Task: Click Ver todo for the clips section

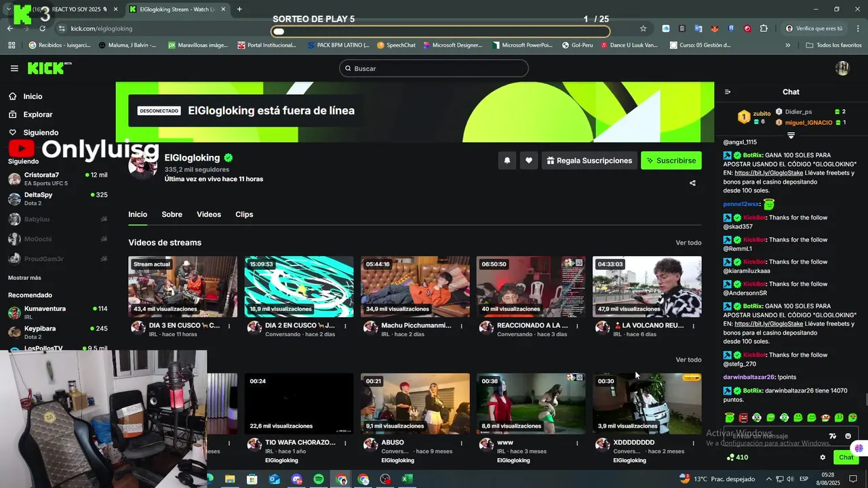Action: [x=688, y=360]
